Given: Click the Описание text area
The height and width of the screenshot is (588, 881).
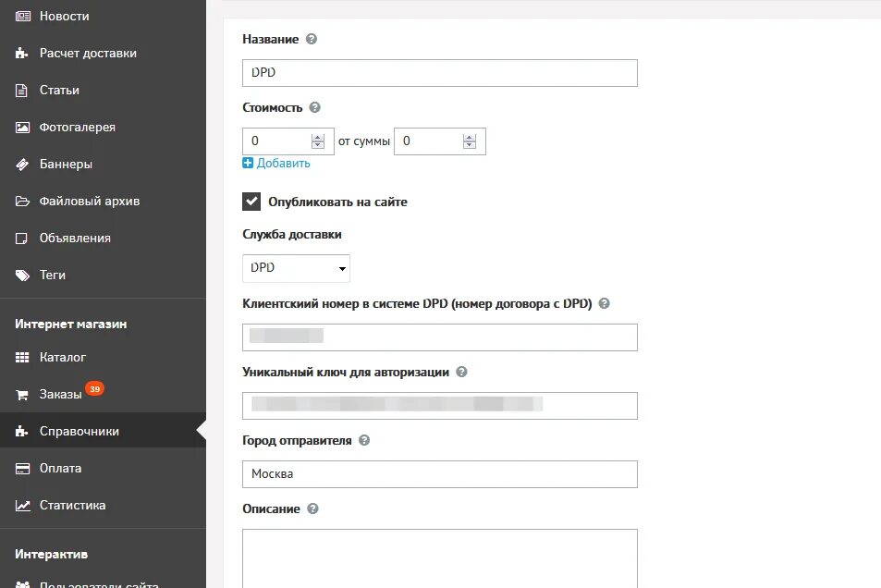Looking at the screenshot, I should [x=440, y=558].
